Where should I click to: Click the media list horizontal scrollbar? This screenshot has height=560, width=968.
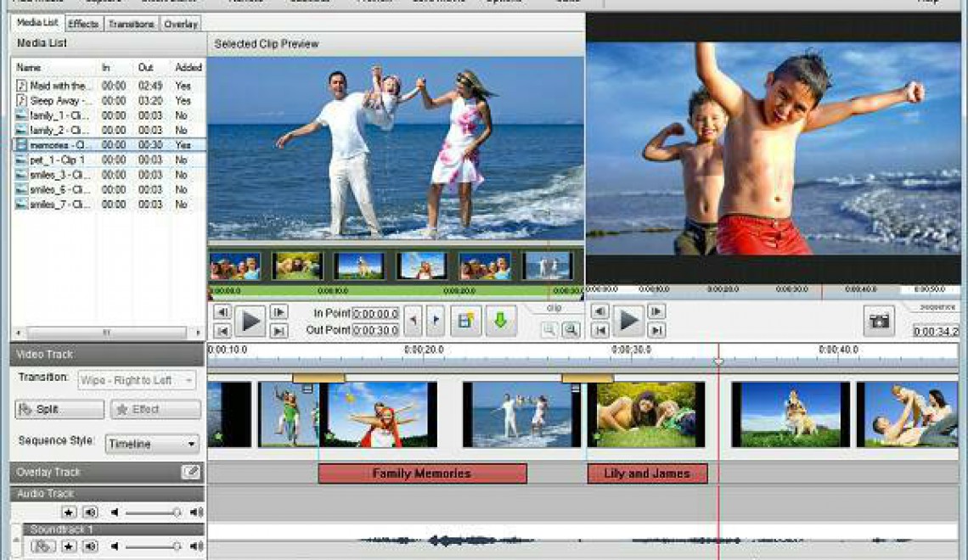107,333
